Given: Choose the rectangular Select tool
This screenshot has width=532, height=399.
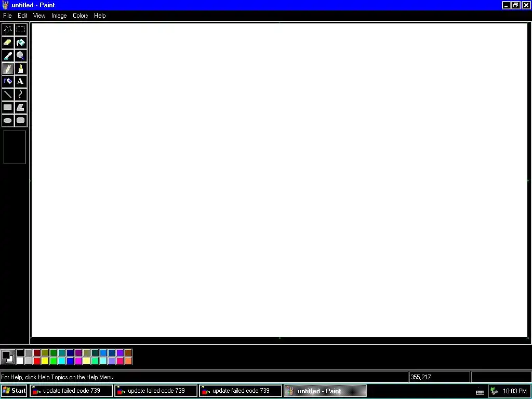Looking at the screenshot, I should pos(21,30).
